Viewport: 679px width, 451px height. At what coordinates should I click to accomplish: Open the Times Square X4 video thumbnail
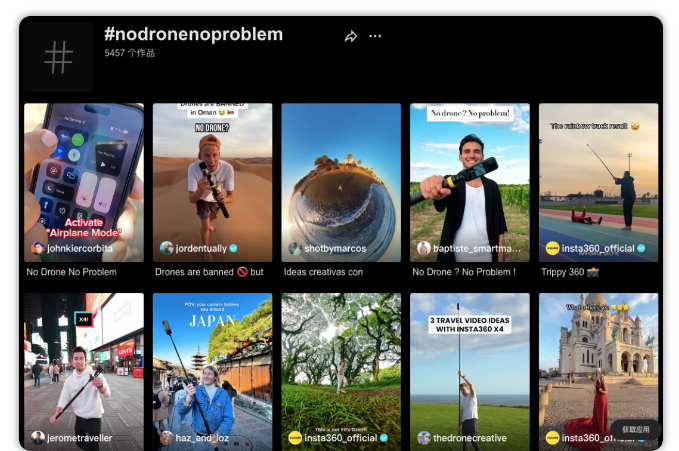pyautogui.click(x=84, y=372)
